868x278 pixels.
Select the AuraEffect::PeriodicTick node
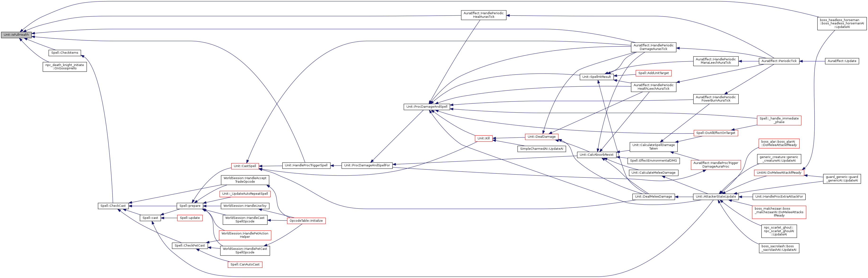tap(779, 61)
